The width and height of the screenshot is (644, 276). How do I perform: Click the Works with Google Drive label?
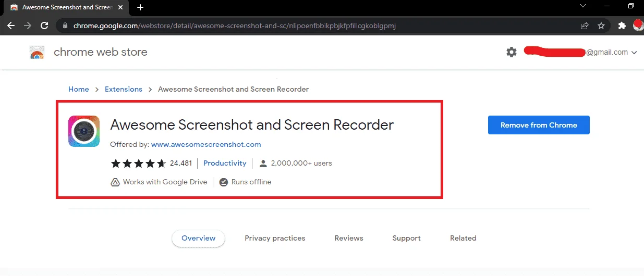pyautogui.click(x=165, y=182)
